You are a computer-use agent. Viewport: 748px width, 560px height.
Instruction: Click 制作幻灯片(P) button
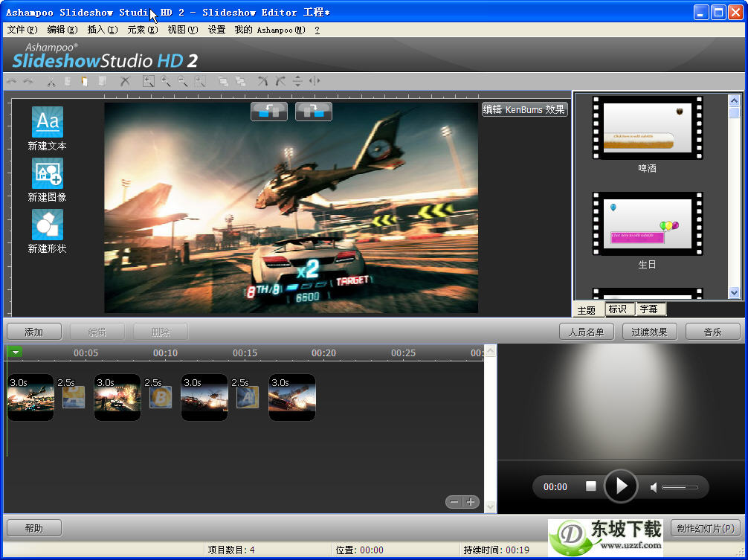coord(706,528)
